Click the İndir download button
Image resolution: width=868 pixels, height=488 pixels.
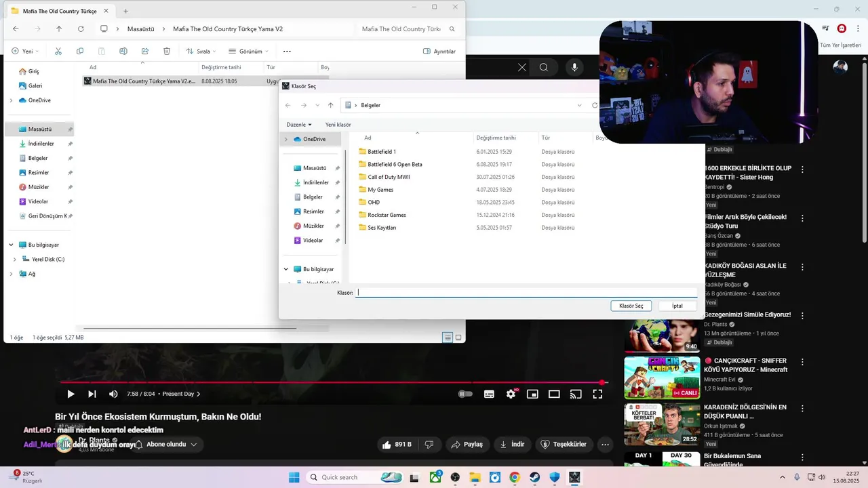(512, 445)
